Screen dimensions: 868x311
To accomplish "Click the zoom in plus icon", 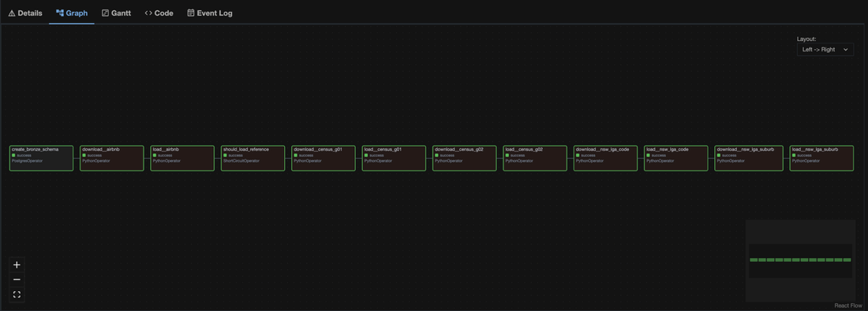I will pyautogui.click(x=17, y=265).
